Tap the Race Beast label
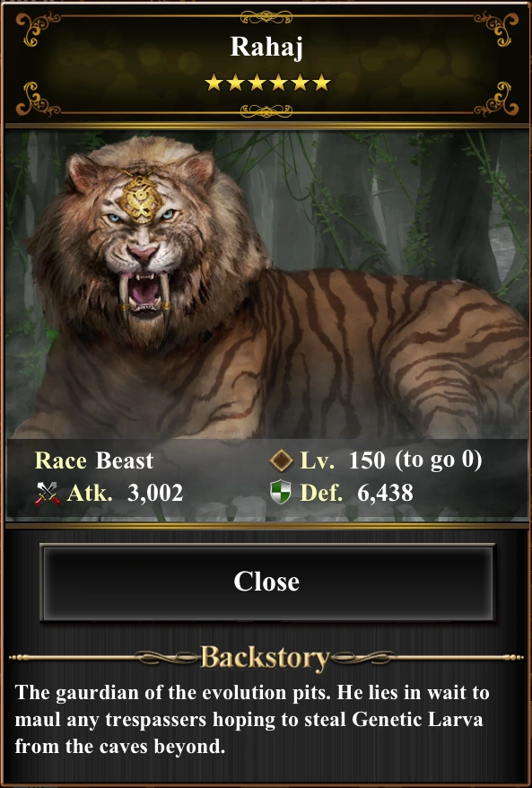 point(94,460)
